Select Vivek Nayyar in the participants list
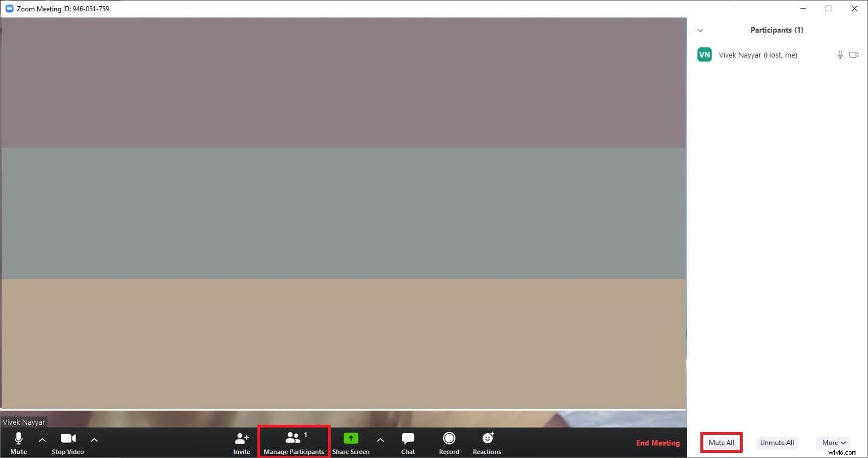The width and height of the screenshot is (868, 458). [758, 55]
